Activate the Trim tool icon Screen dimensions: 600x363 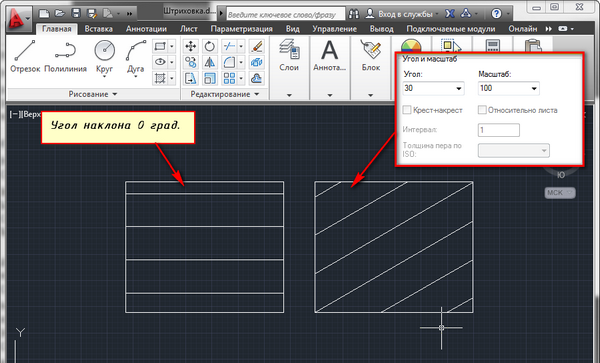coord(229,46)
